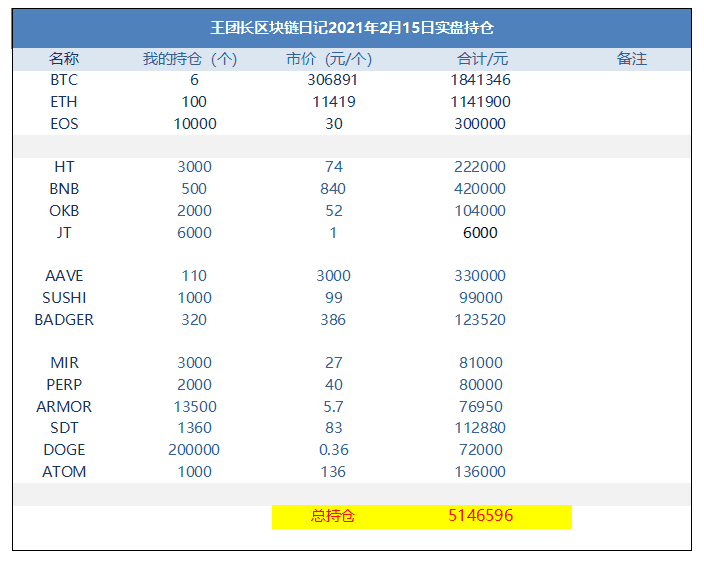Select the EOS name cell

coord(64,124)
